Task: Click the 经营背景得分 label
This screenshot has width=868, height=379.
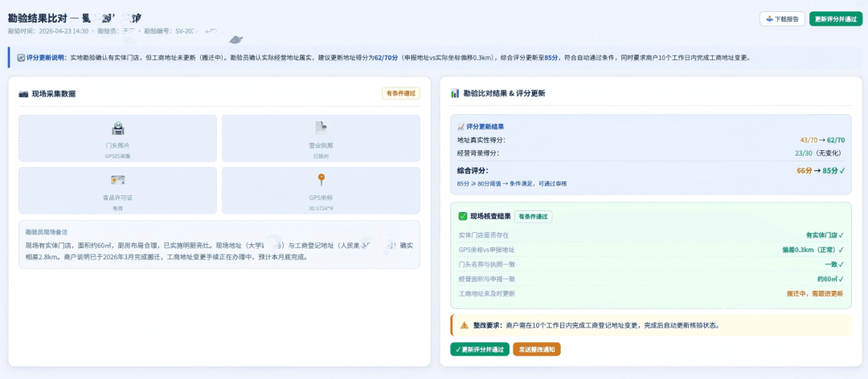Action: (477, 153)
